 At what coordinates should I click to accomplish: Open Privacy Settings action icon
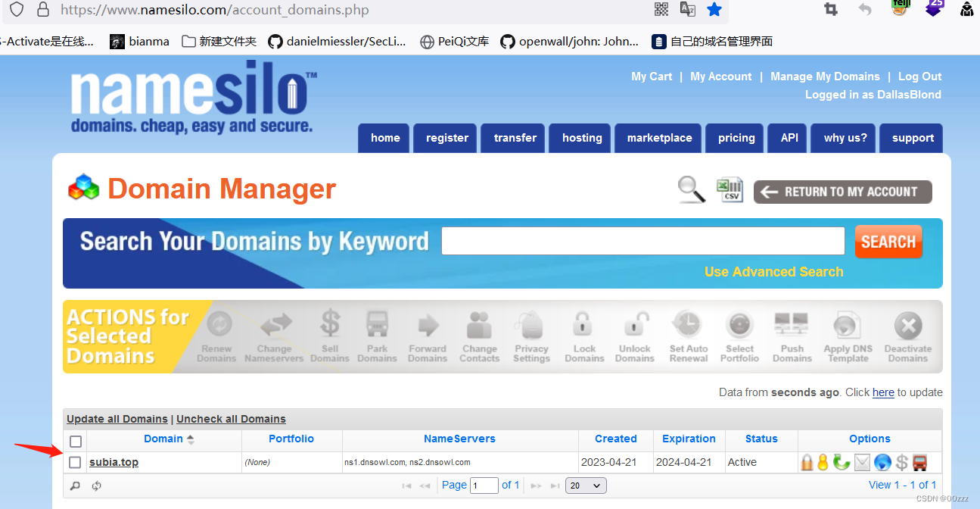click(x=530, y=326)
